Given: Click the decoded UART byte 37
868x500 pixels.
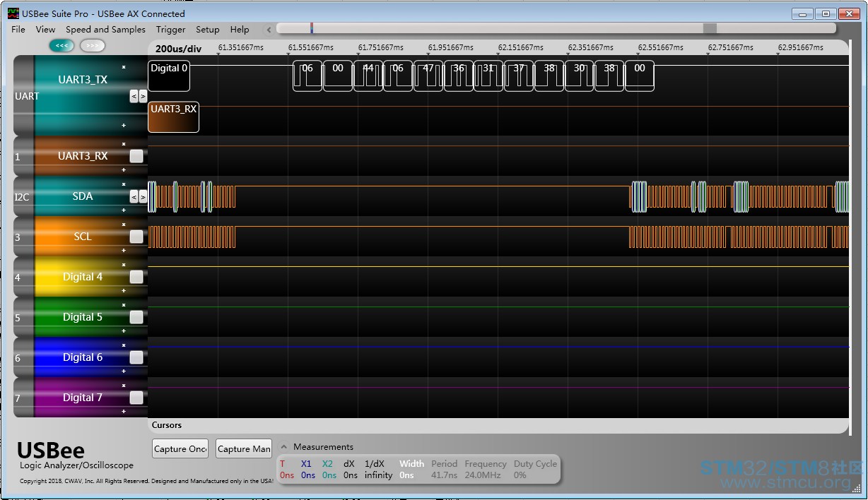Looking at the screenshot, I should click(519, 76).
